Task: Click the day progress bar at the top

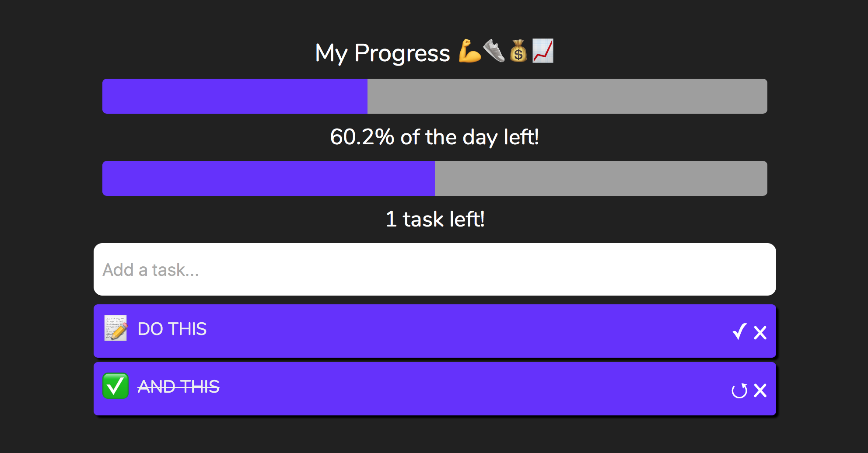Action: (435, 96)
